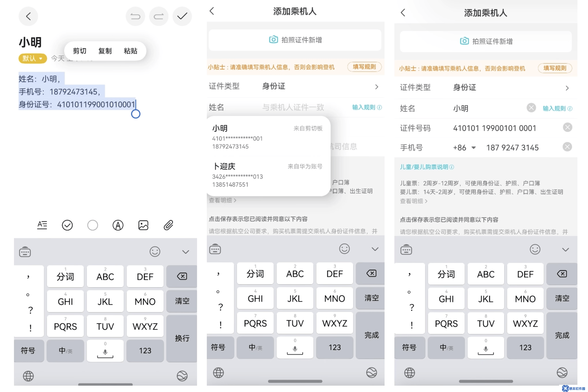Tap 123 key on the notes keyboard
This screenshot has width=588, height=392.
tap(145, 350)
